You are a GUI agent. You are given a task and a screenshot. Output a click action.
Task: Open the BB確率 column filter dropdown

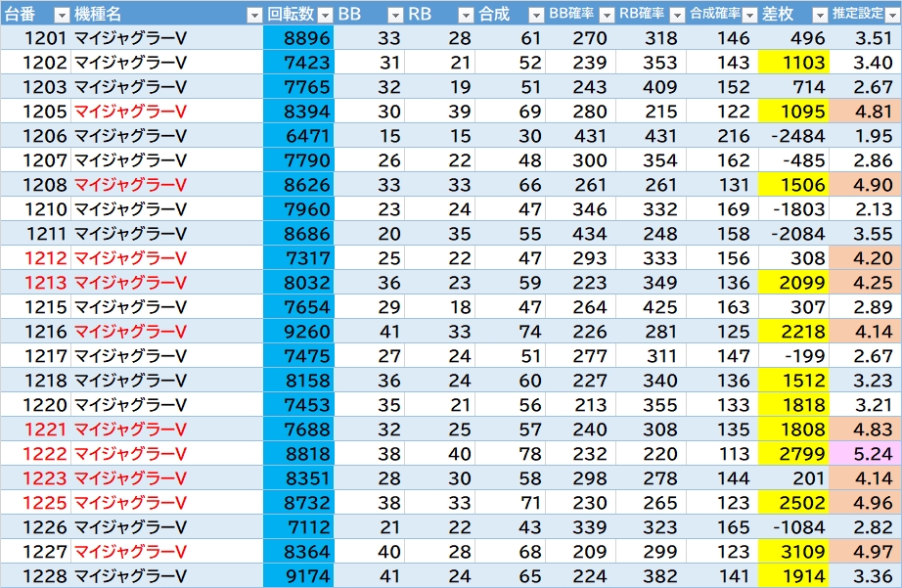[x=607, y=15]
